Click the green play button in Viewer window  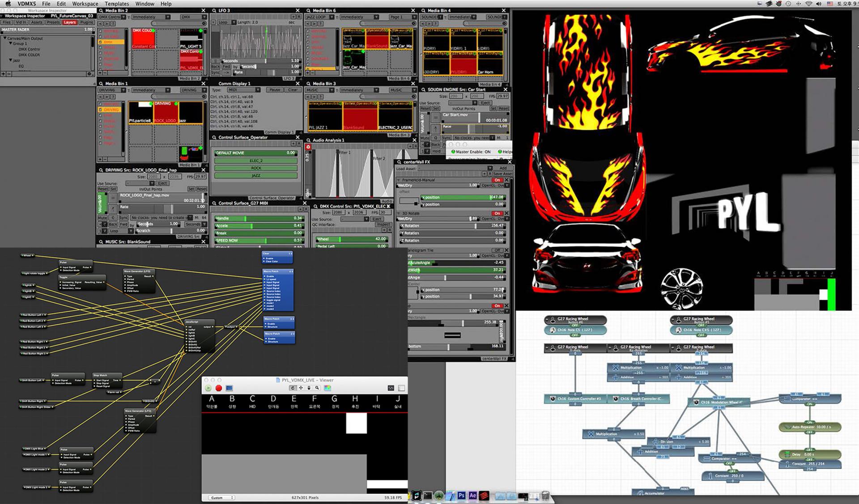tap(208, 388)
